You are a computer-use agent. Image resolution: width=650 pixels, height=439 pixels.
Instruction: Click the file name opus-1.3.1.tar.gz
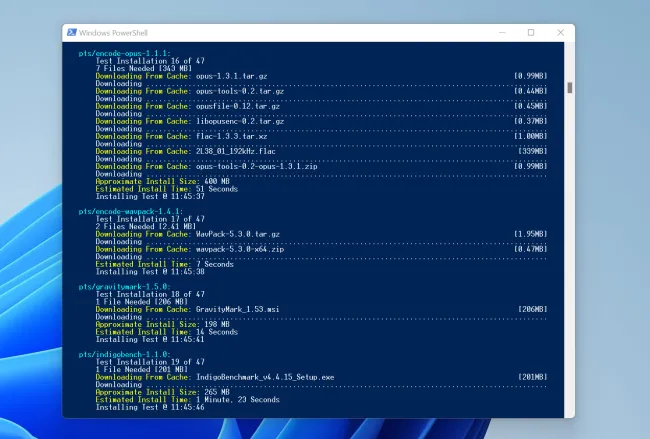tap(231, 76)
